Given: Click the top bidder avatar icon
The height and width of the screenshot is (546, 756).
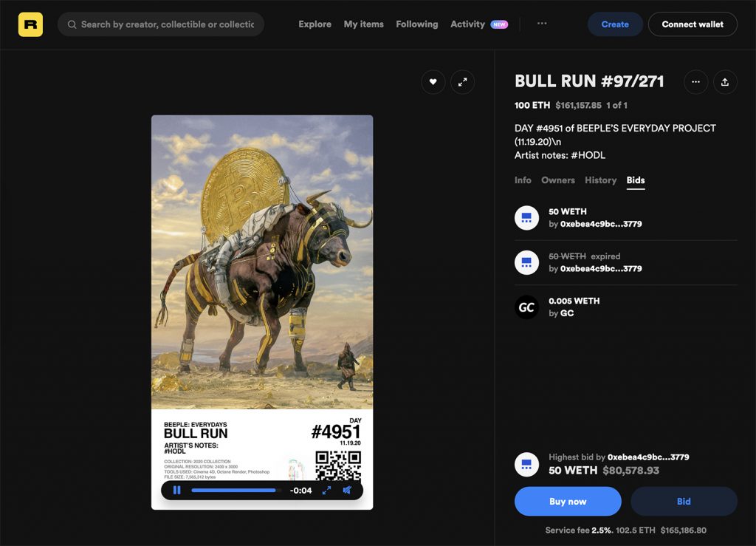Looking at the screenshot, I should (526, 218).
